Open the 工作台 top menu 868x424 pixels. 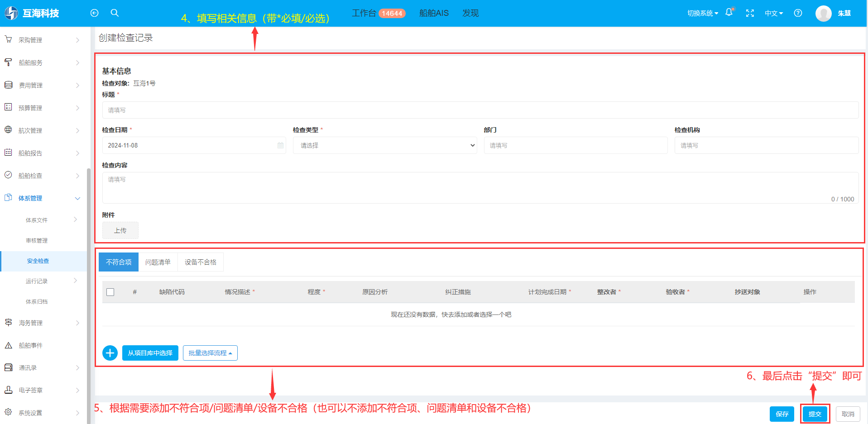[364, 13]
